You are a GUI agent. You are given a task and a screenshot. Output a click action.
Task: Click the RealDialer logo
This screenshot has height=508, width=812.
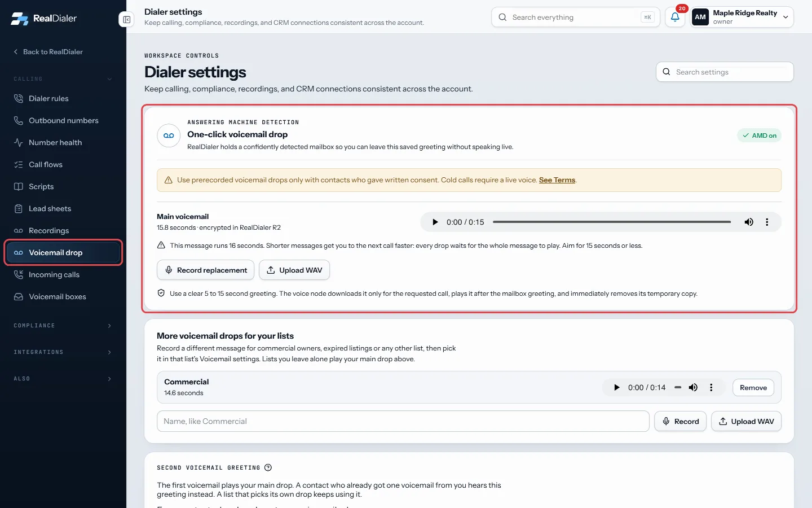coord(44,18)
